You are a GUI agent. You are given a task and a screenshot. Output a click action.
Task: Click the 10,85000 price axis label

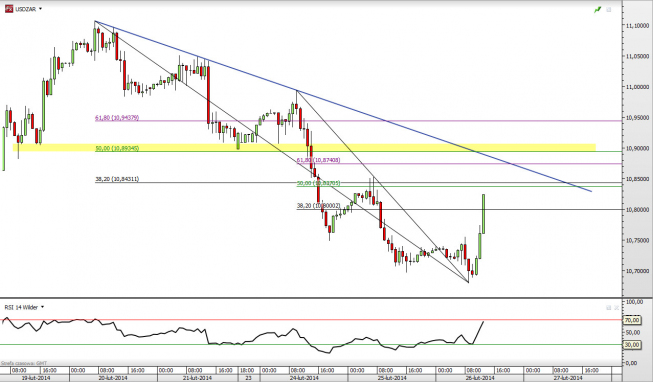coord(637,179)
